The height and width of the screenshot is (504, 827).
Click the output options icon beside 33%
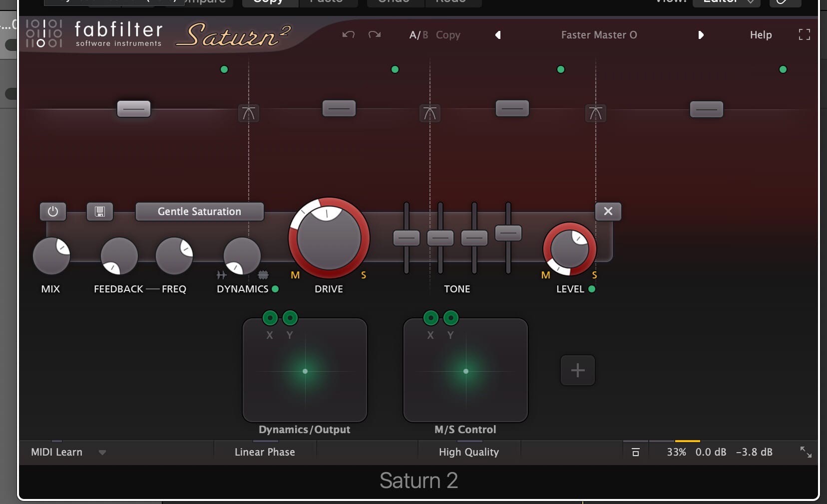[x=635, y=452]
